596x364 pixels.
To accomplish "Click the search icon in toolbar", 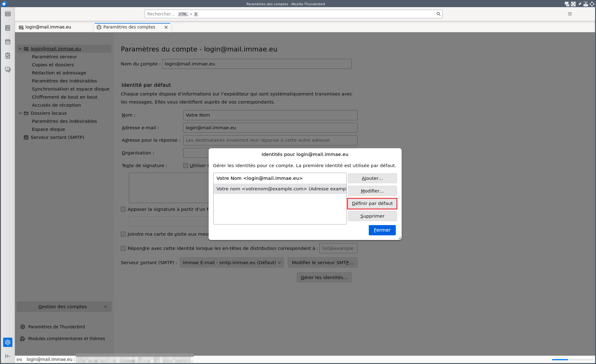I will [x=438, y=14].
